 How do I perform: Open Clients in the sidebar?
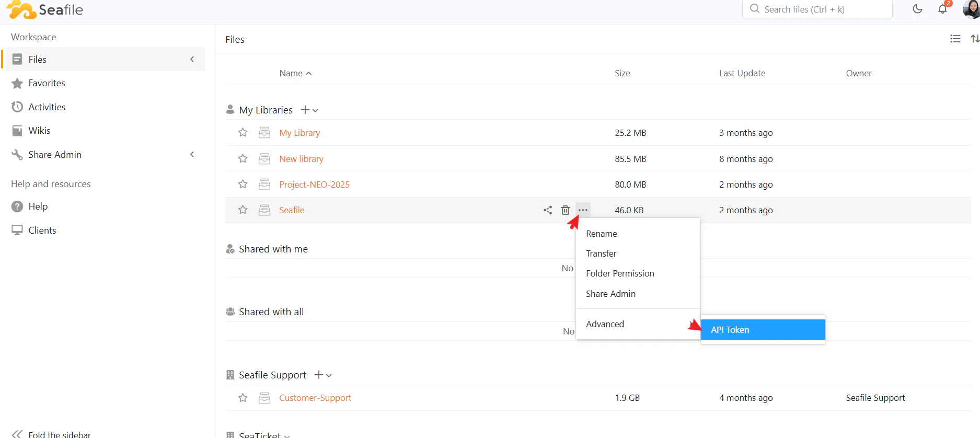pos(42,230)
